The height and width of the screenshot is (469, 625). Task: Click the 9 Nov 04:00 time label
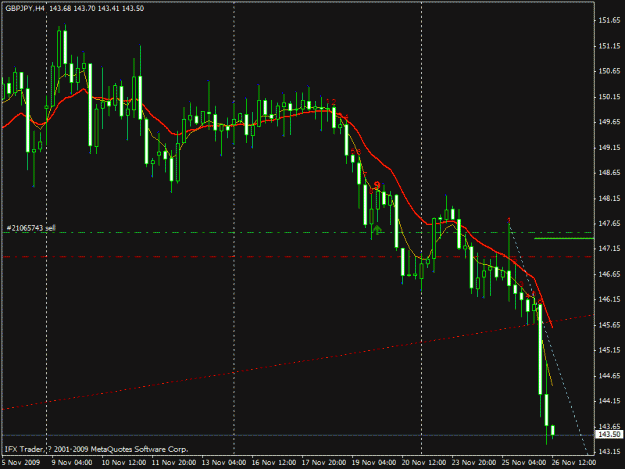(71, 462)
